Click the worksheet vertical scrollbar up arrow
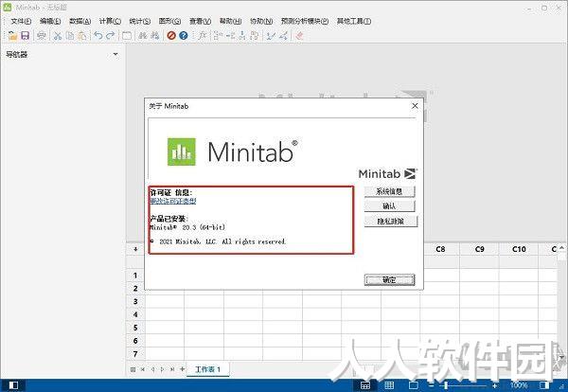The height and width of the screenshot is (392, 568). [561, 248]
